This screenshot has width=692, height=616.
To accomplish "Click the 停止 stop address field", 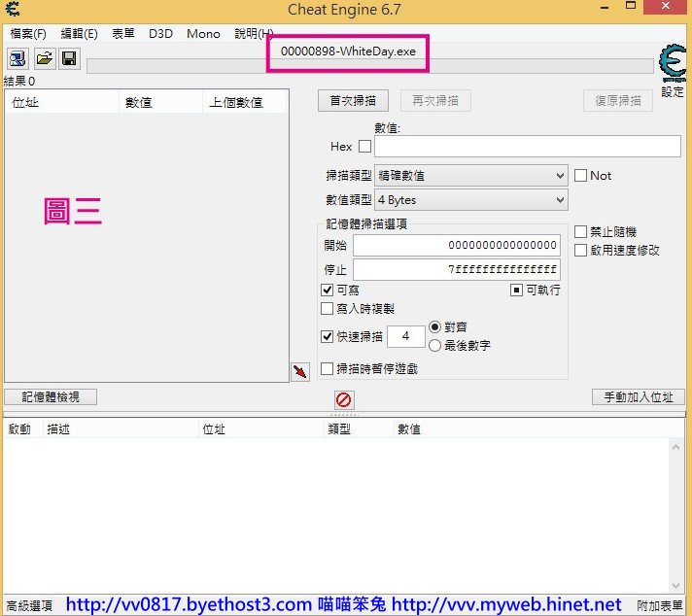I will [457, 269].
